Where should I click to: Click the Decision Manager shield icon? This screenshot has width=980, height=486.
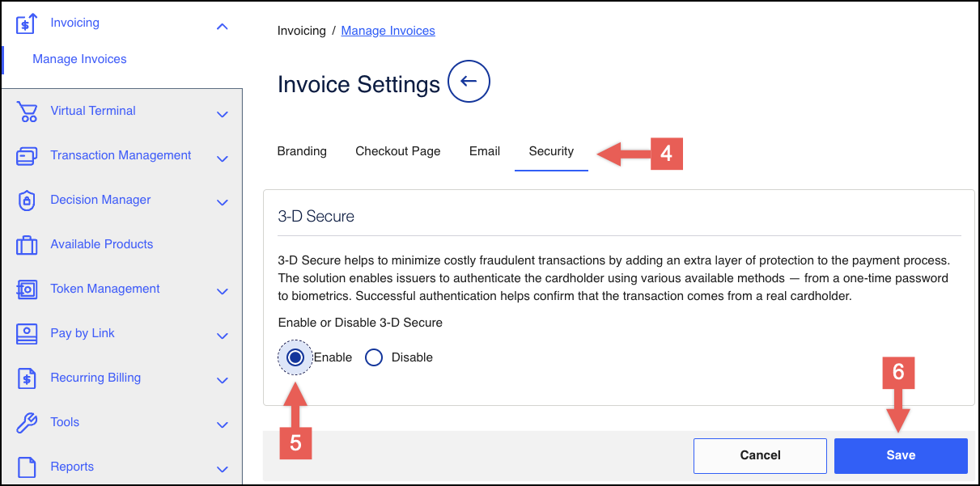tap(27, 201)
